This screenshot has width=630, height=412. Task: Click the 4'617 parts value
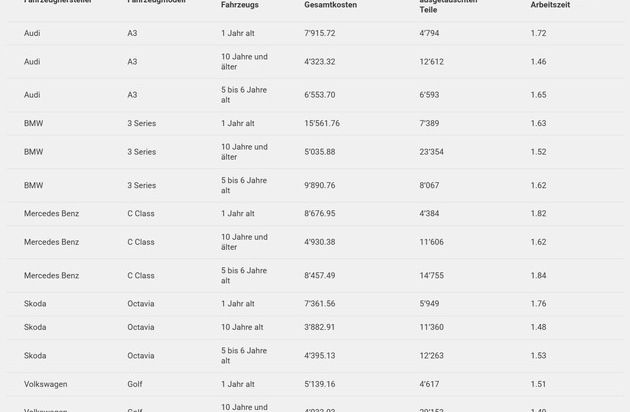point(429,384)
